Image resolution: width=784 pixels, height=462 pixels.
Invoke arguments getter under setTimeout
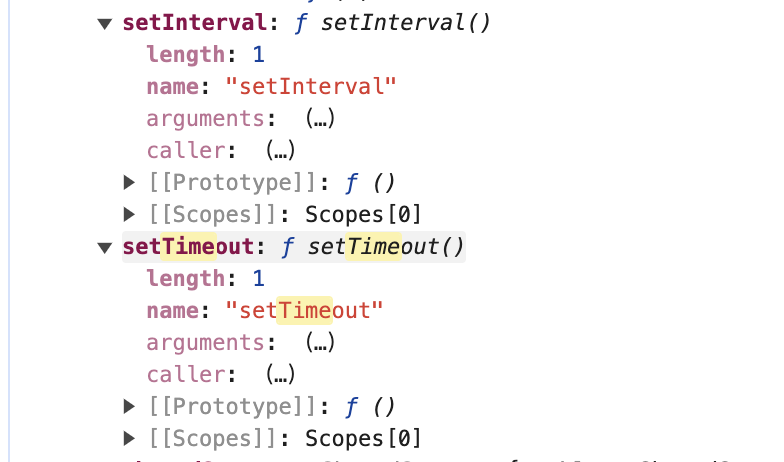tap(320, 343)
